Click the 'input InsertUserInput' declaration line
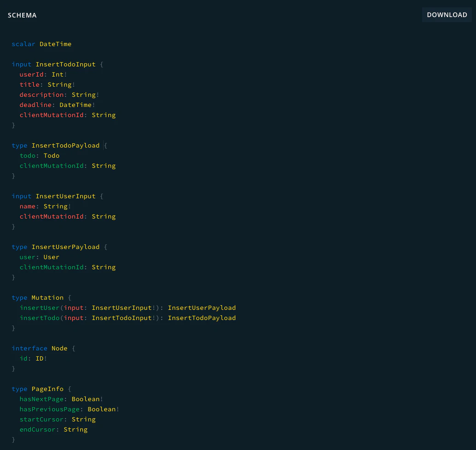The width and height of the screenshot is (476, 450). click(x=58, y=196)
